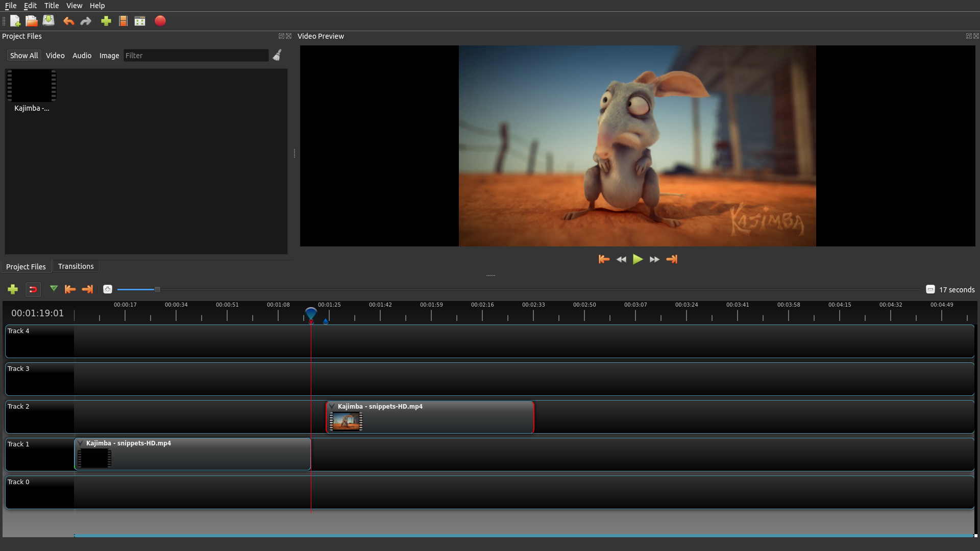Close the Video Preview panel
980x551 pixels.
pyautogui.click(x=976, y=36)
